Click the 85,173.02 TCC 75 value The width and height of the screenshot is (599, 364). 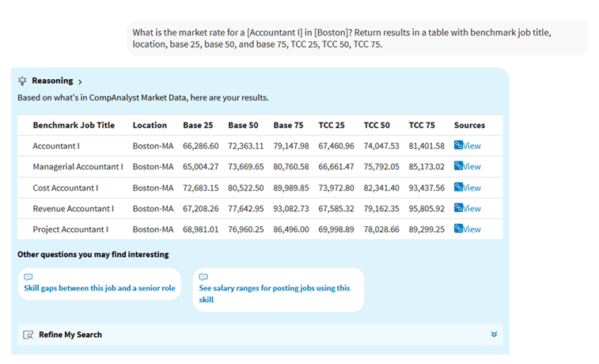pyautogui.click(x=427, y=166)
